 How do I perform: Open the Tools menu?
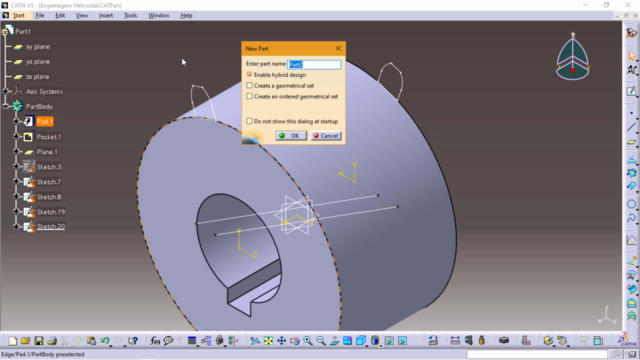(130, 16)
